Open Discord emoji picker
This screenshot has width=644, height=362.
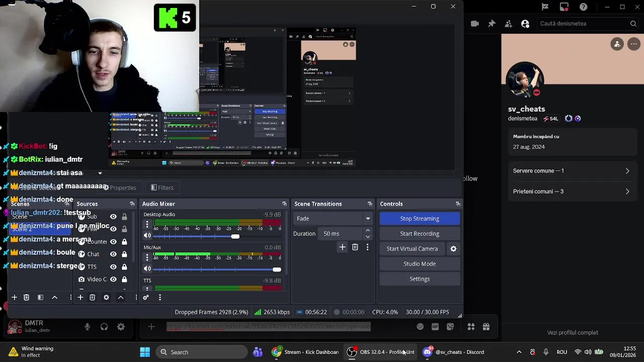click(420, 327)
